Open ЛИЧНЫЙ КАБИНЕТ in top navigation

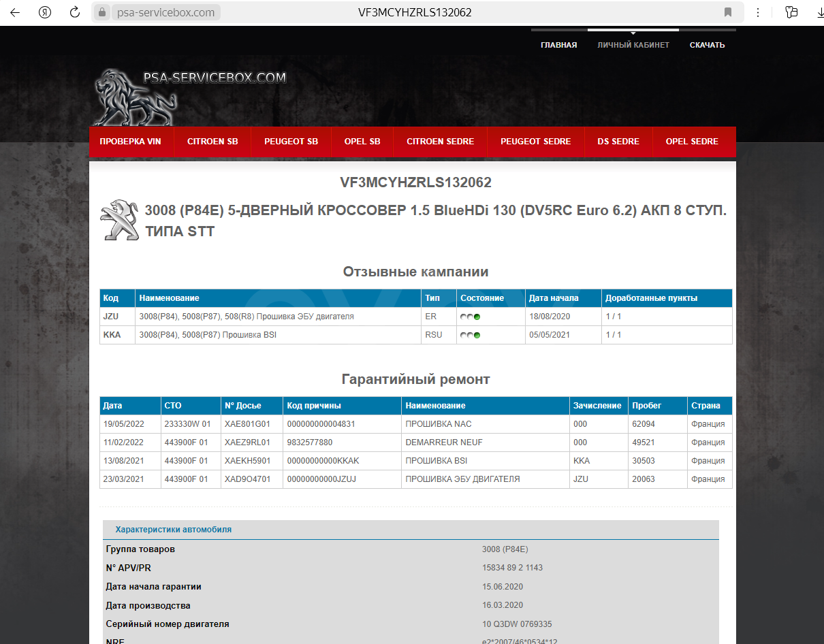633,45
